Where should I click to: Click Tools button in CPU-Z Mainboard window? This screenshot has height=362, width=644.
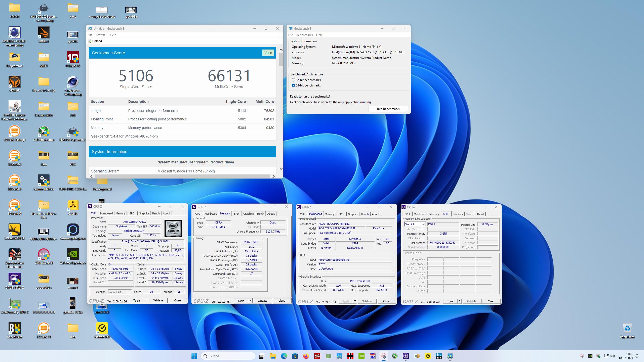pyautogui.click(x=345, y=301)
